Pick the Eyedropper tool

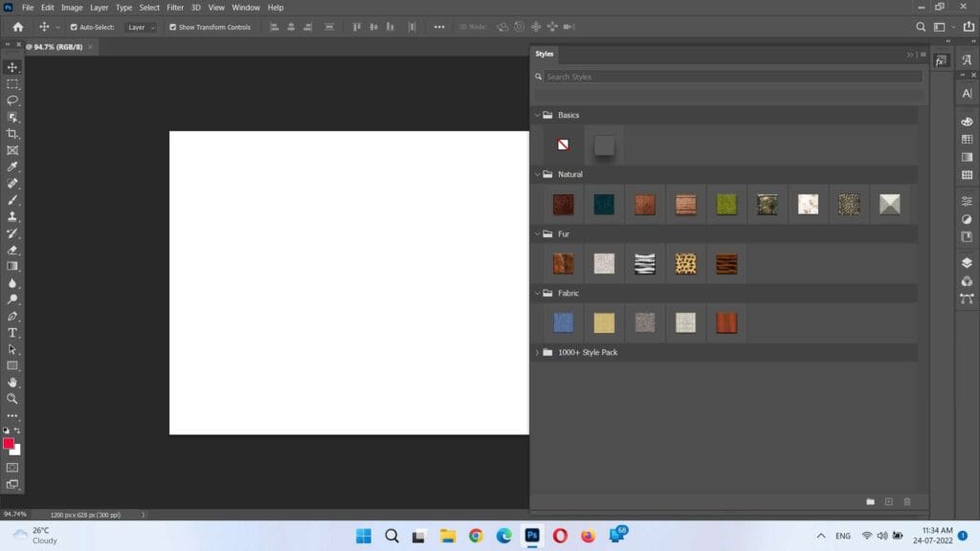(x=12, y=167)
